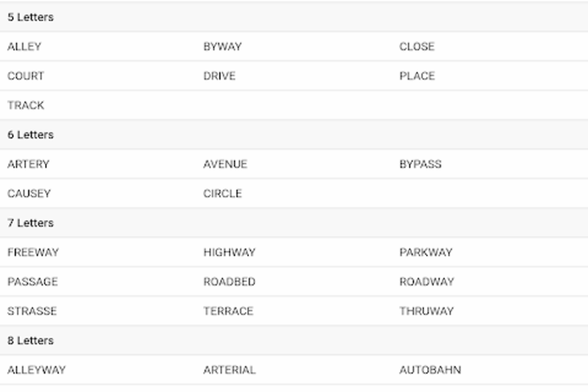Image resolution: width=588 pixels, height=392 pixels.
Task: Click the word CLOSE in list
Action: 417,47
